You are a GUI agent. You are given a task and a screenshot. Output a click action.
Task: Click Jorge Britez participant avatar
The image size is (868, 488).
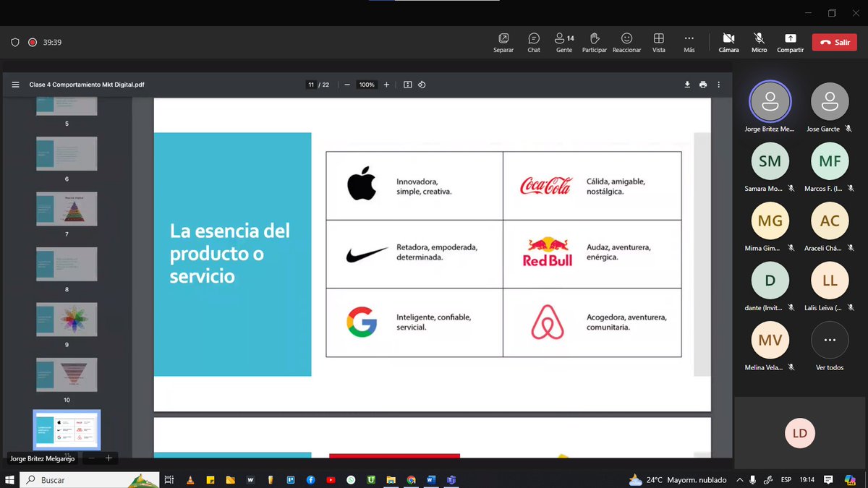[x=770, y=101]
